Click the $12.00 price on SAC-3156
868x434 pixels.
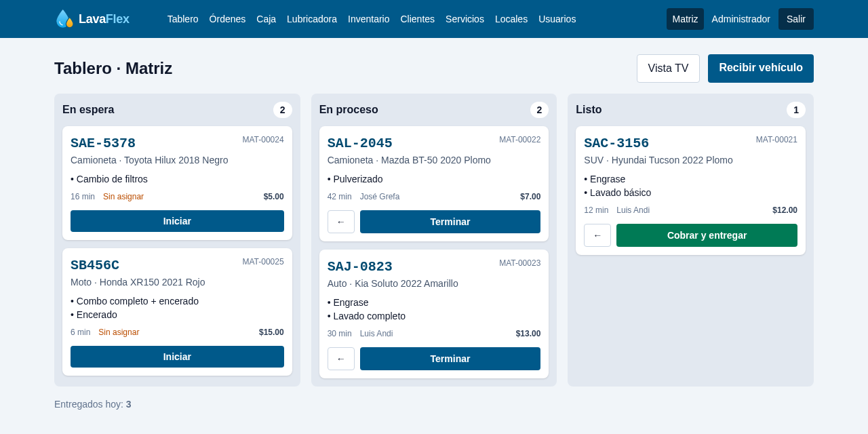click(x=785, y=210)
